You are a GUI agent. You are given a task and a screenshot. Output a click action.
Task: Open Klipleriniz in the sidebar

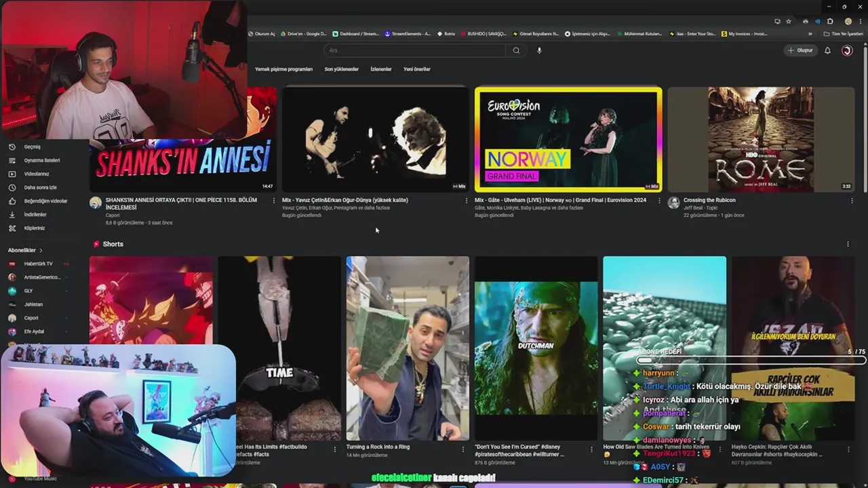35,228
